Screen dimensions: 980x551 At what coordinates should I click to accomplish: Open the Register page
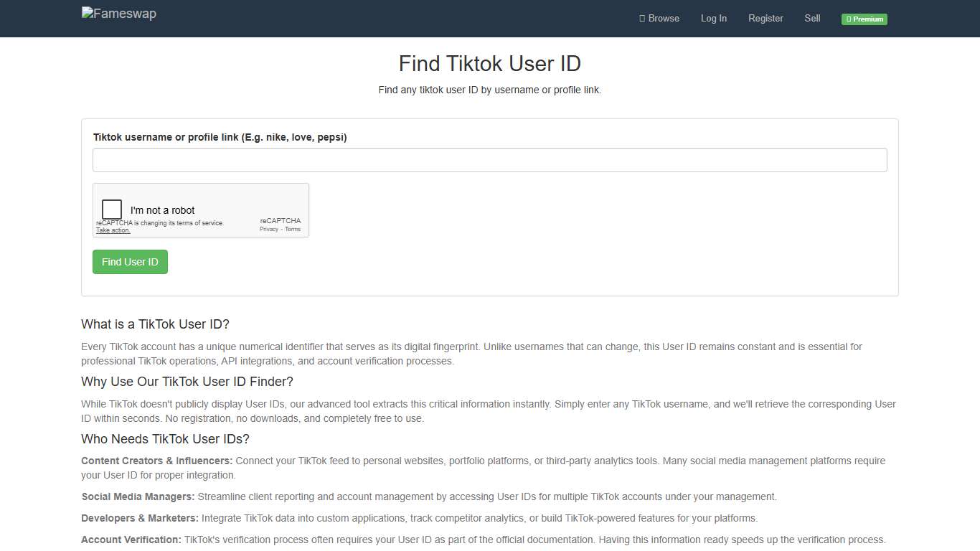coord(765,18)
